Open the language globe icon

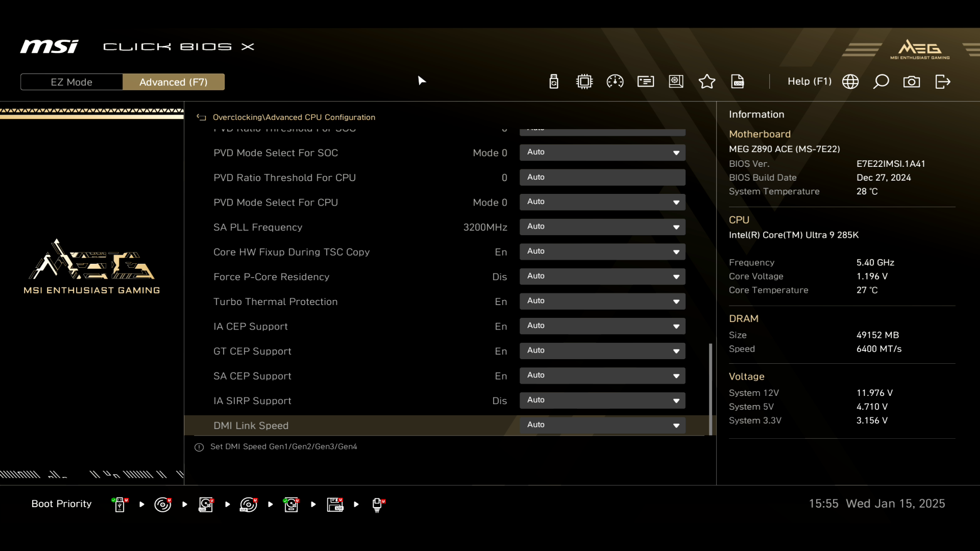click(850, 82)
